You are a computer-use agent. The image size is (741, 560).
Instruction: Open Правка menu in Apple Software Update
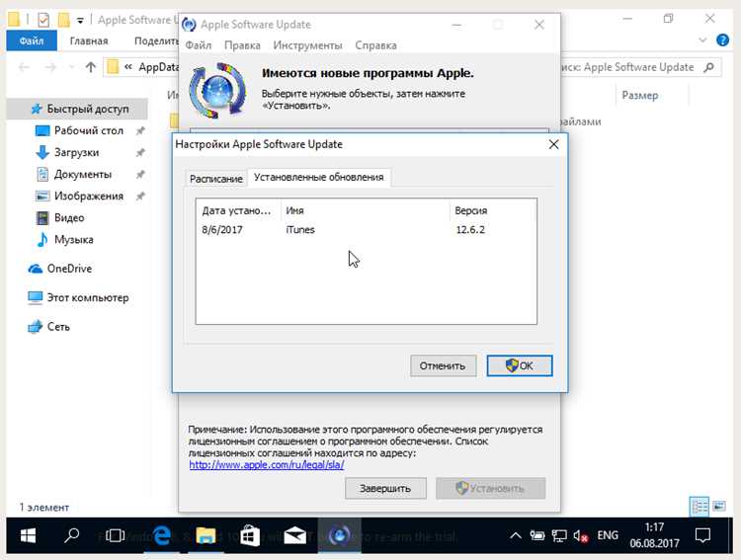242,45
